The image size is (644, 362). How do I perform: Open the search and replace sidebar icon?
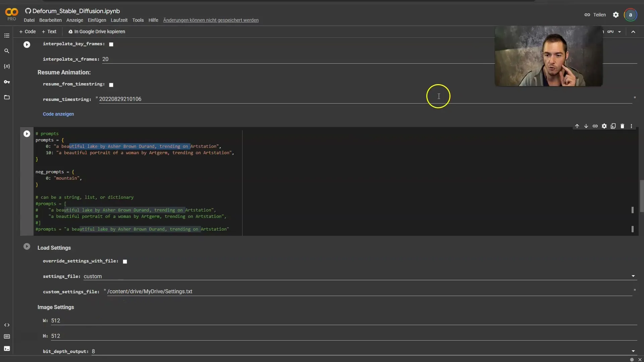[x=7, y=51]
